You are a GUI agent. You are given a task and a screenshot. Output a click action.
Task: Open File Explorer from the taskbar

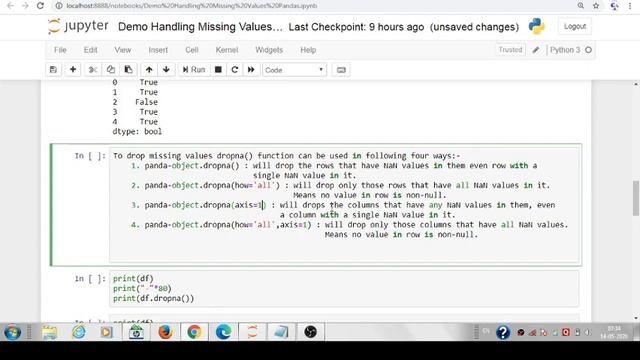coord(50,332)
